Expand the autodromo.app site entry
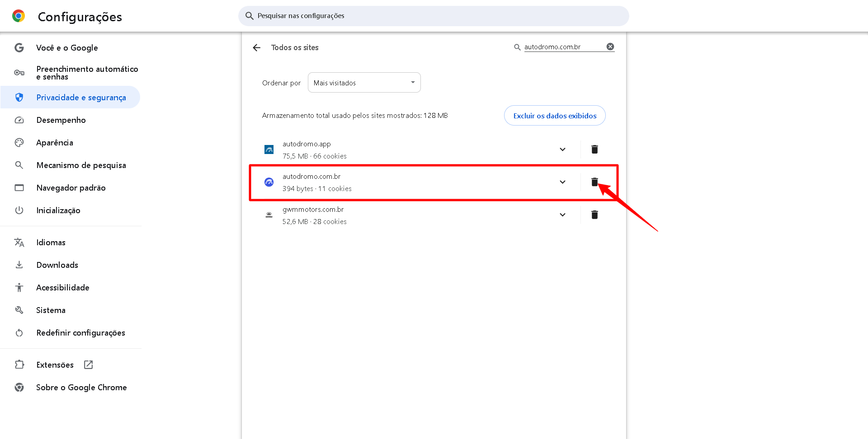The height and width of the screenshot is (439, 868). [x=562, y=149]
